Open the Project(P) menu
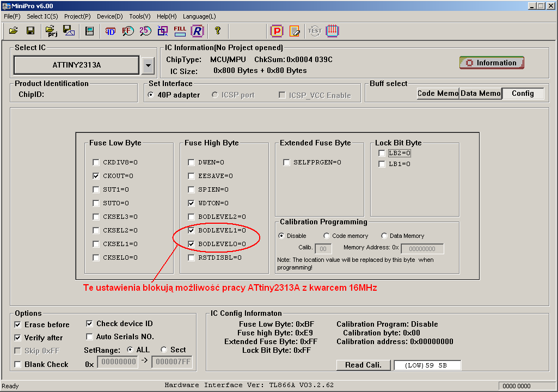Screen dimensions: 558x392 [77, 16]
